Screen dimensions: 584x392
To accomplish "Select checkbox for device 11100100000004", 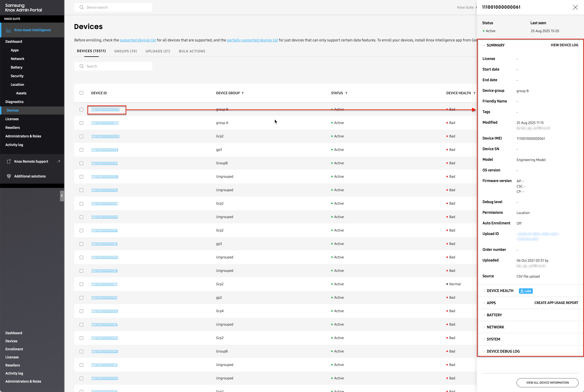I will (x=81, y=150).
